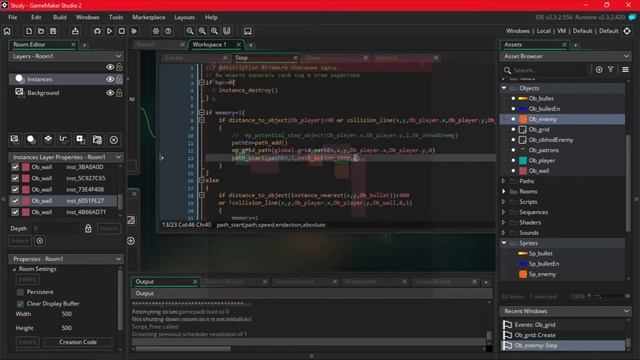Collapse Properties - Room1 panel

[x=118, y=259]
